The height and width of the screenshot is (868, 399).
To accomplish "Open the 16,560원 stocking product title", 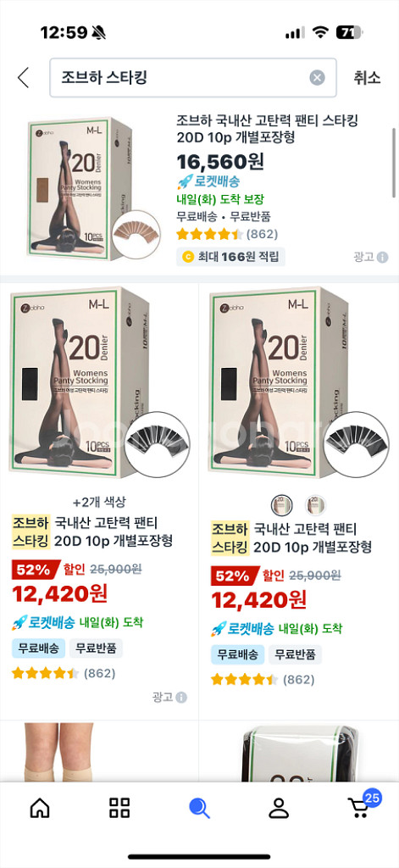I will tap(268, 129).
